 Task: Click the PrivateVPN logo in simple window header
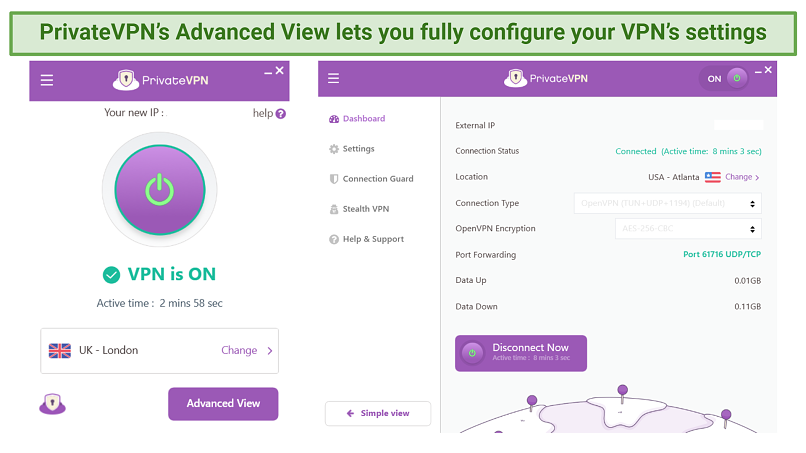[160, 80]
